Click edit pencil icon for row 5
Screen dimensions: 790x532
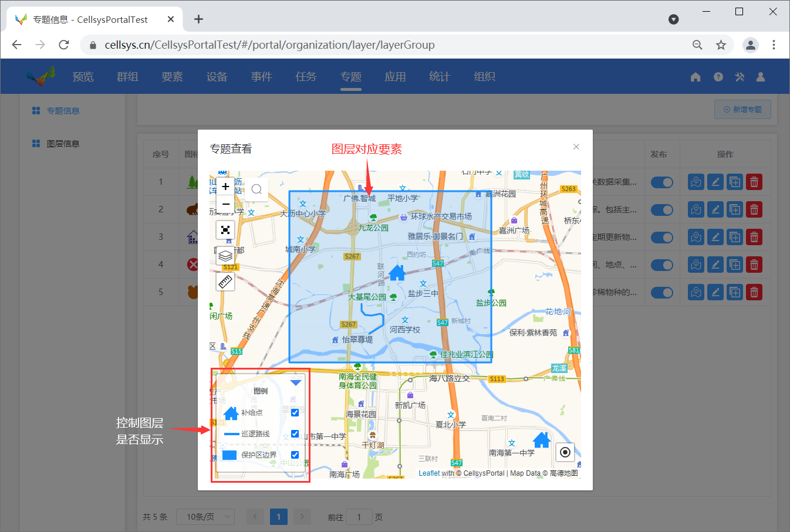715,292
